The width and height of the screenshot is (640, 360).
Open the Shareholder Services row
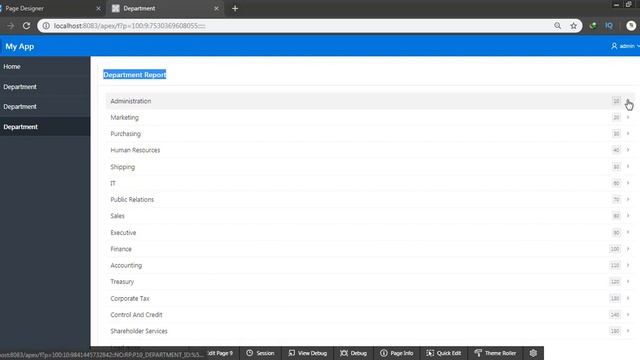pyautogui.click(x=370, y=331)
